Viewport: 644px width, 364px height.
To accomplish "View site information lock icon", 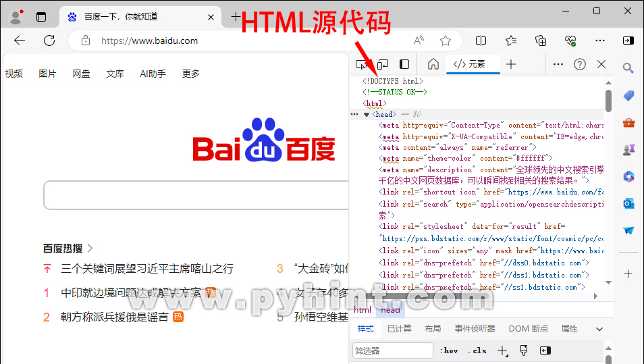I will [x=86, y=41].
